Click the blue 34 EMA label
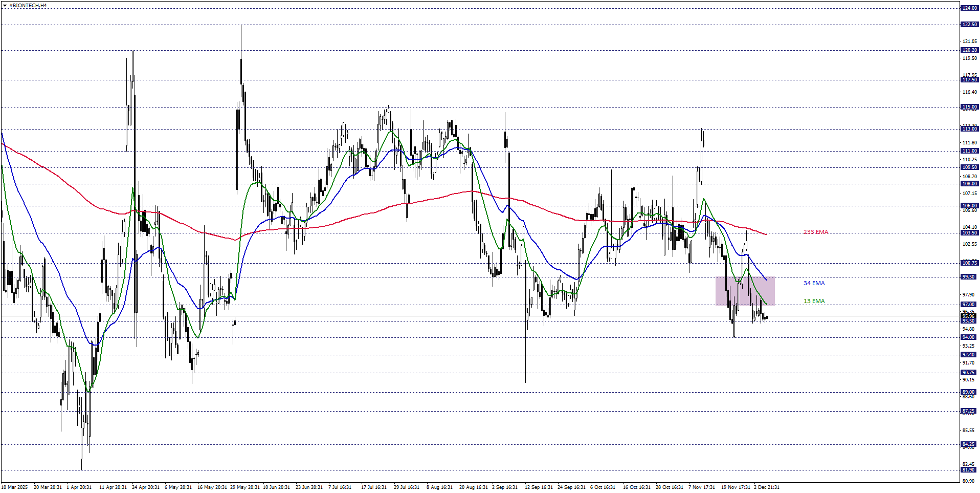 coord(814,283)
